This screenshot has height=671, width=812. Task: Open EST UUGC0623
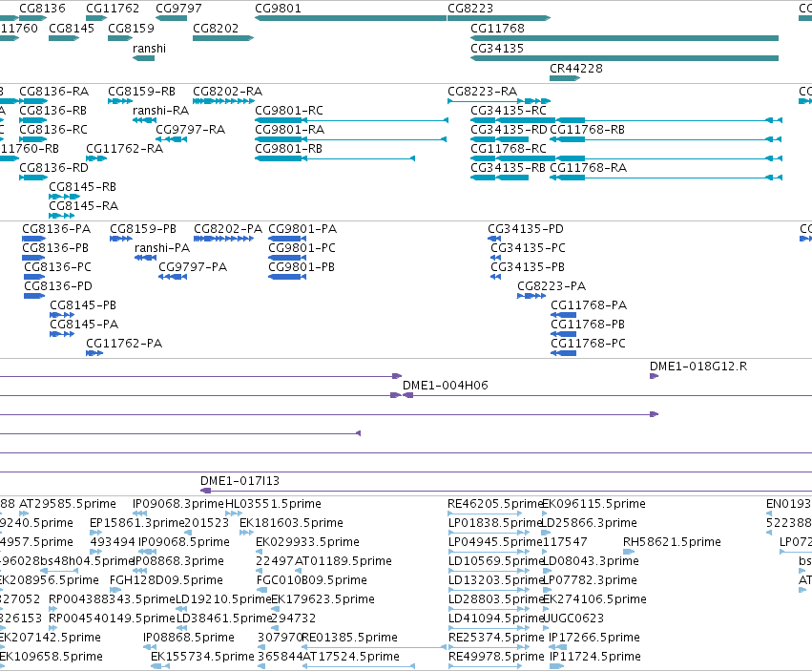coord(573,619)
